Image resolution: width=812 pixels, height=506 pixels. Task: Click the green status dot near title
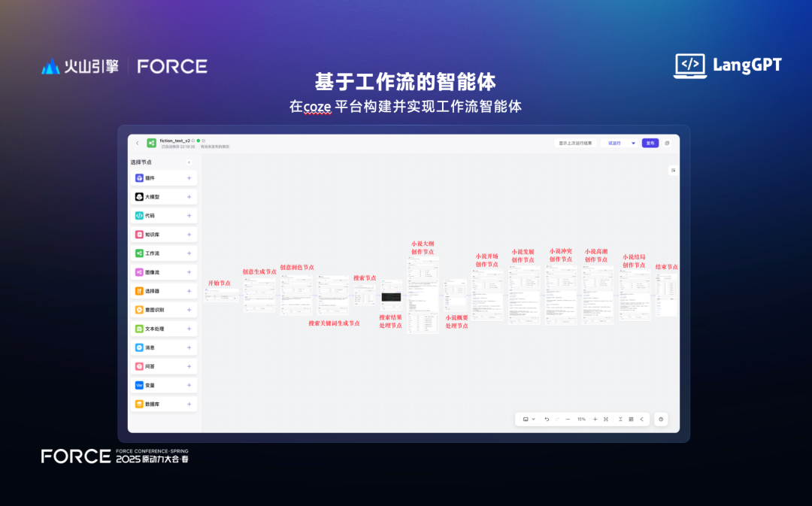[x=198, y=141]
